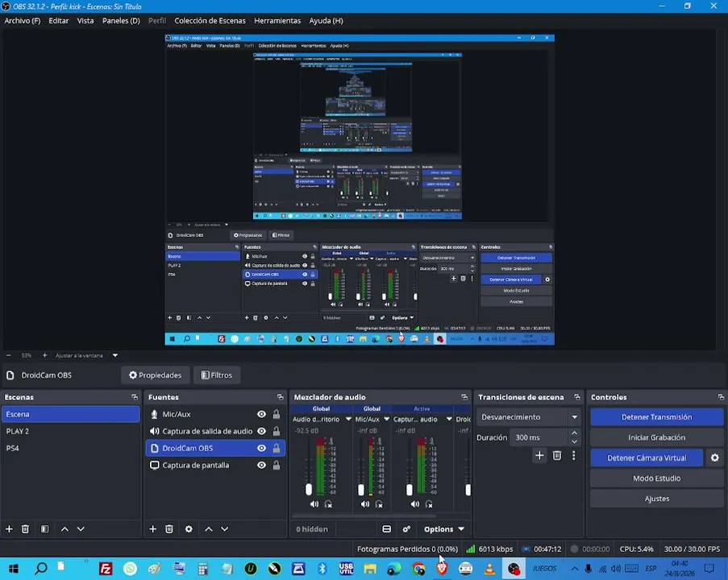
Task: Open taskbar search magnifier
Action: tap(41, 569)
